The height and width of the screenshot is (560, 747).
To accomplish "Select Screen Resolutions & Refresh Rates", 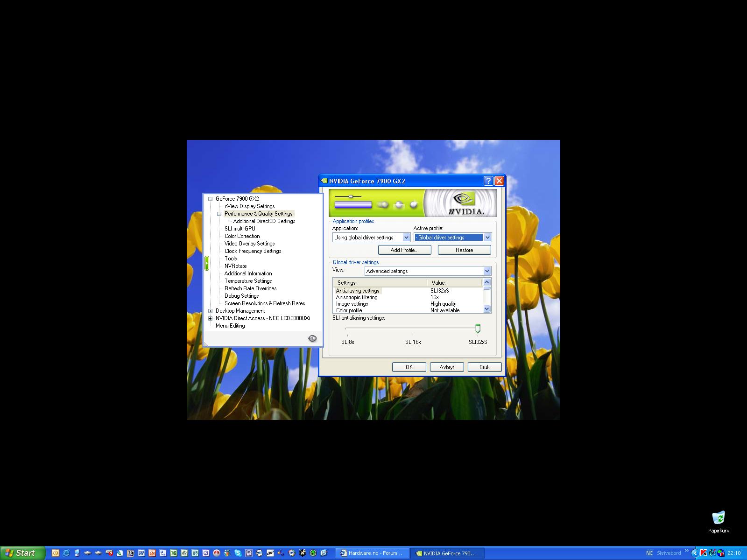I will tap(265, 303).
